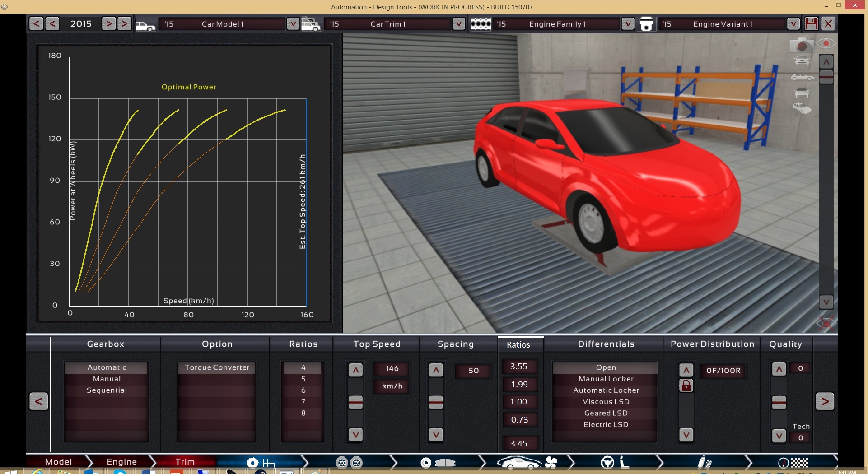Go to the Model tab
The height and width of the screenshot is (474, 868).
pos(58,462)
